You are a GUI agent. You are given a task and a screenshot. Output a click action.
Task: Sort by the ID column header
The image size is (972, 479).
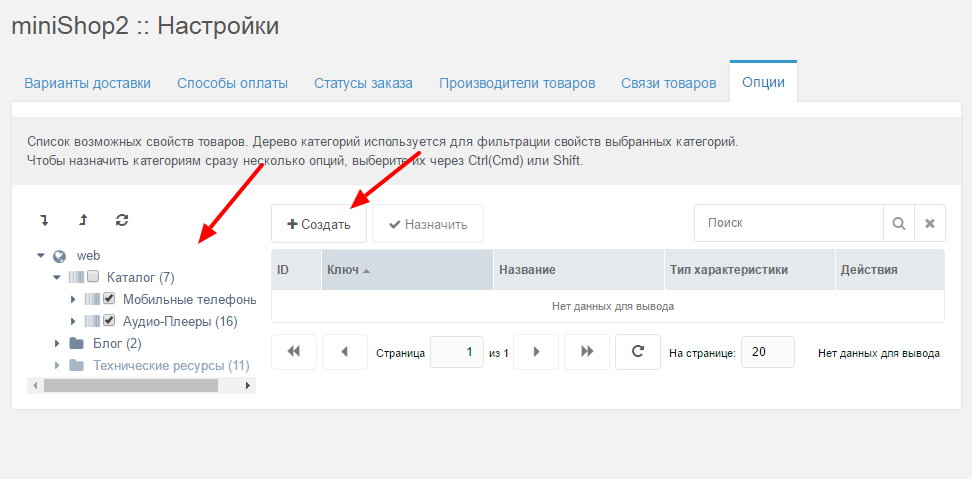tap(296, 270)
